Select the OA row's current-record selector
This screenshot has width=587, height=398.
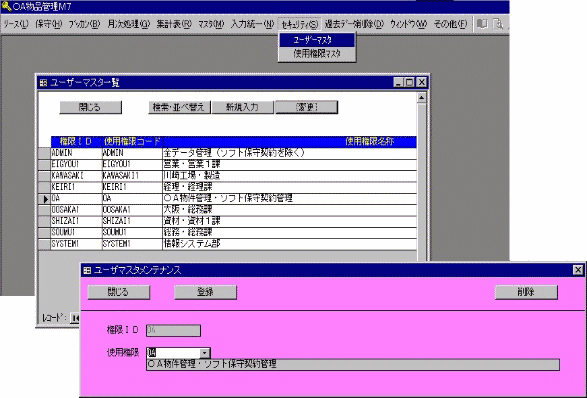45,199
